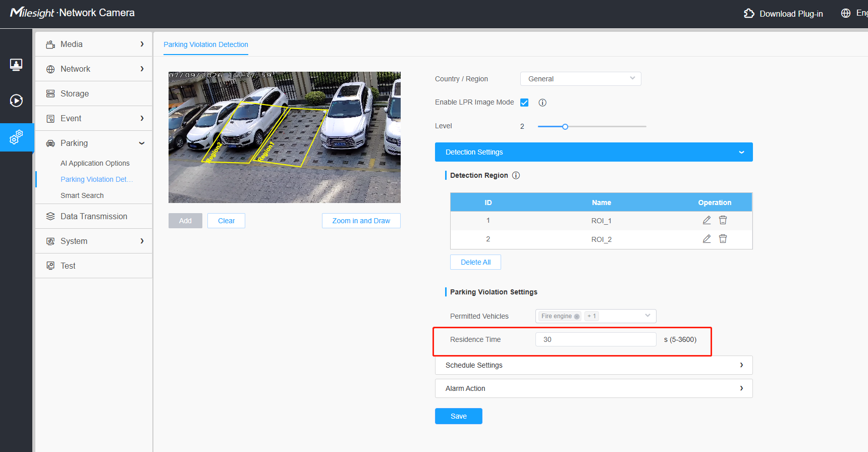
Task: Expand Alarm Action section
Action: [x=593, y=388]
